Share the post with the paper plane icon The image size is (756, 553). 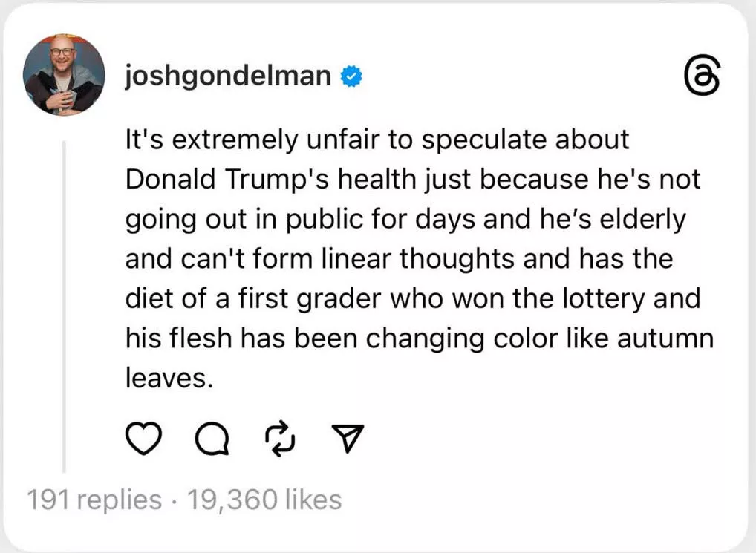click(x=348, y=437)
